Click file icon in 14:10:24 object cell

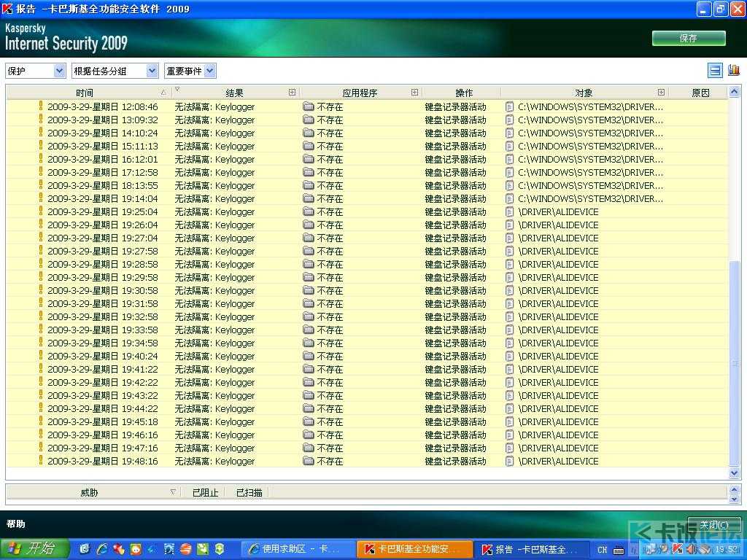509,133
